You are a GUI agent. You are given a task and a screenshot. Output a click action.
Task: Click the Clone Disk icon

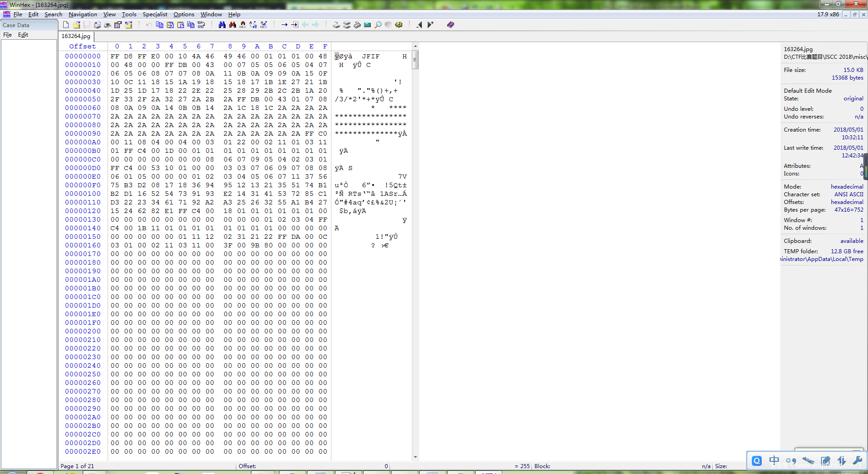[x=347, y=25]
